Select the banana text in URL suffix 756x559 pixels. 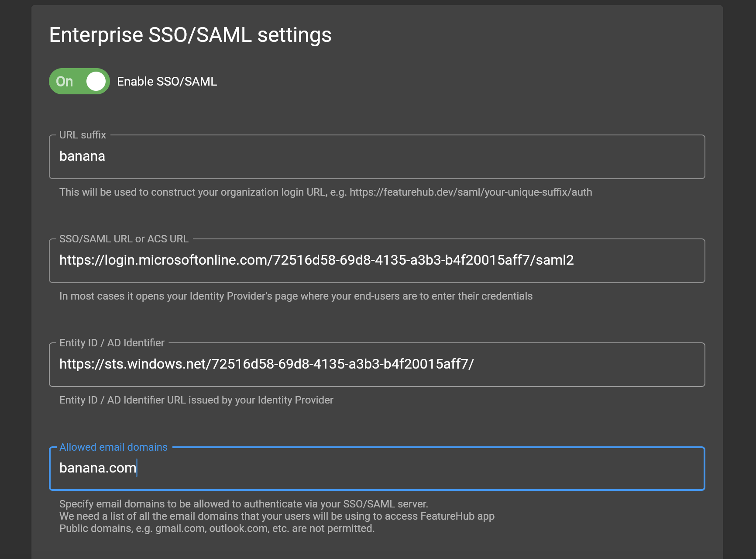tap(82, 156)
